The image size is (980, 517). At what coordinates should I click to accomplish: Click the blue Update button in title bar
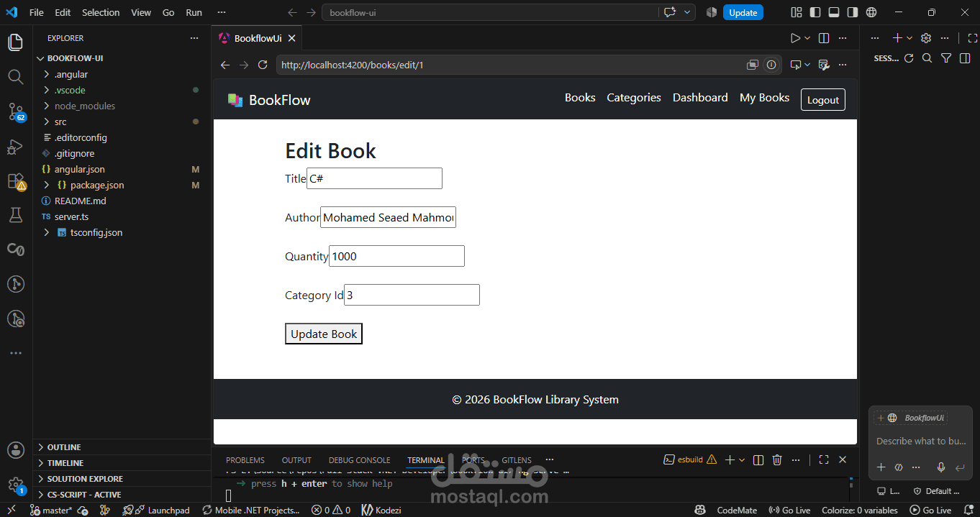click(x=743, y=12)
